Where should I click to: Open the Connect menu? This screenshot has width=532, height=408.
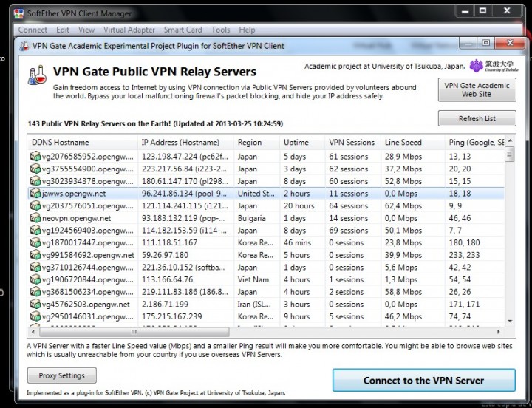point(33,30)
